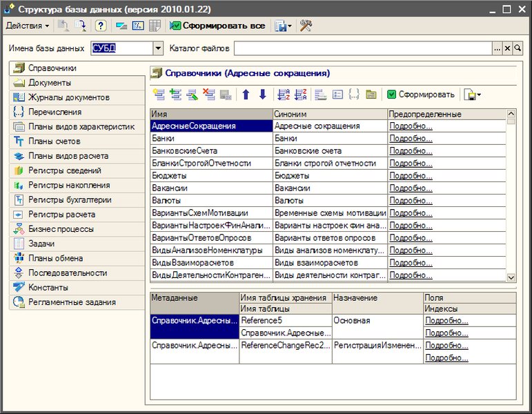Open Поля Подробно link for Reference5 row

pos(446,321)
